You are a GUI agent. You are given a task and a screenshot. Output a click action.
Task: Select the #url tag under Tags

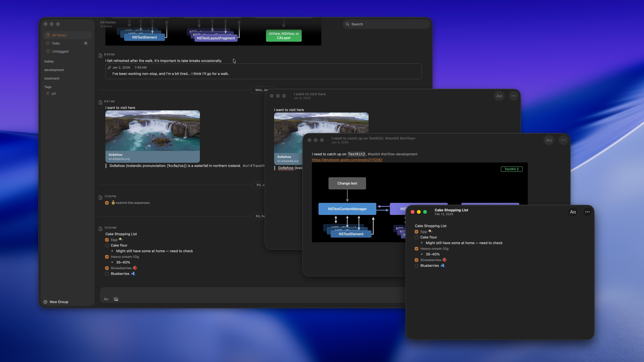[54, 93]
